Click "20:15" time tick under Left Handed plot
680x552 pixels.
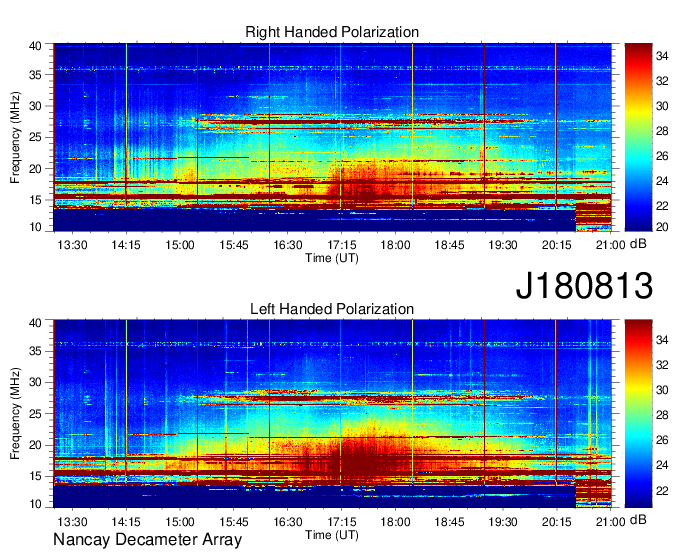(x=557, y=521)
